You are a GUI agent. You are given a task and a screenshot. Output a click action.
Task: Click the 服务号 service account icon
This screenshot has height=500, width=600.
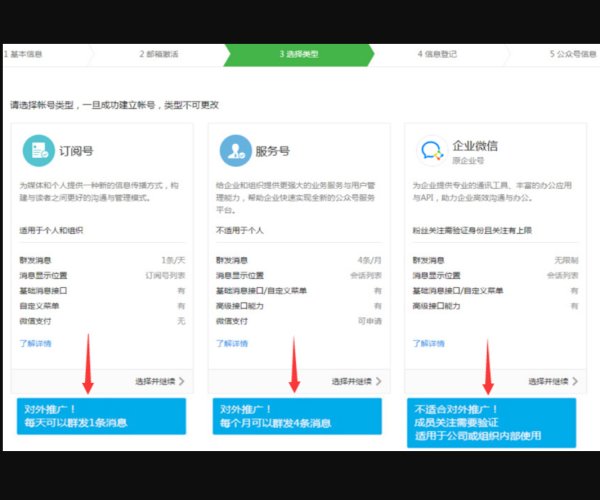(235, 151)
